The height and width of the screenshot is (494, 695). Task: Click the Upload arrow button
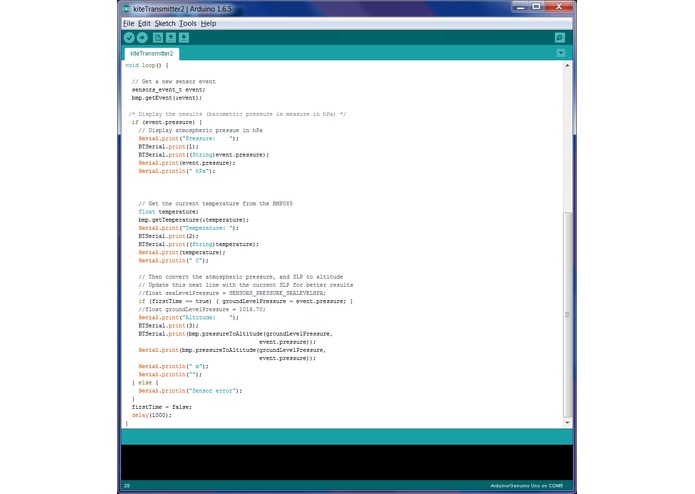142,38
